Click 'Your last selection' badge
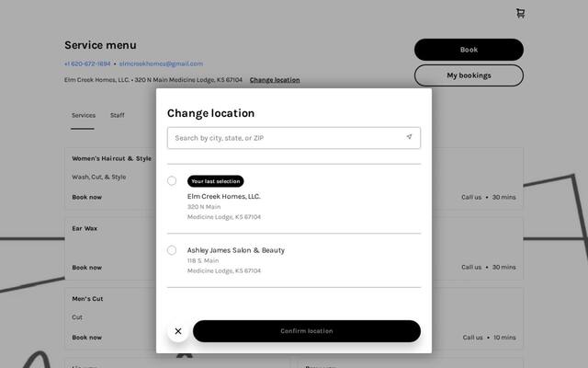 [x=216, y=181]
